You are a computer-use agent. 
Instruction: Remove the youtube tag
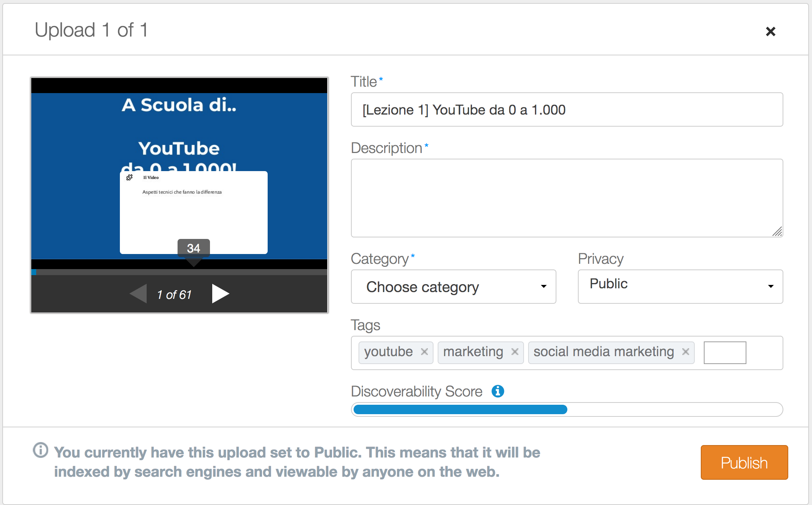[x=424, y=352]
